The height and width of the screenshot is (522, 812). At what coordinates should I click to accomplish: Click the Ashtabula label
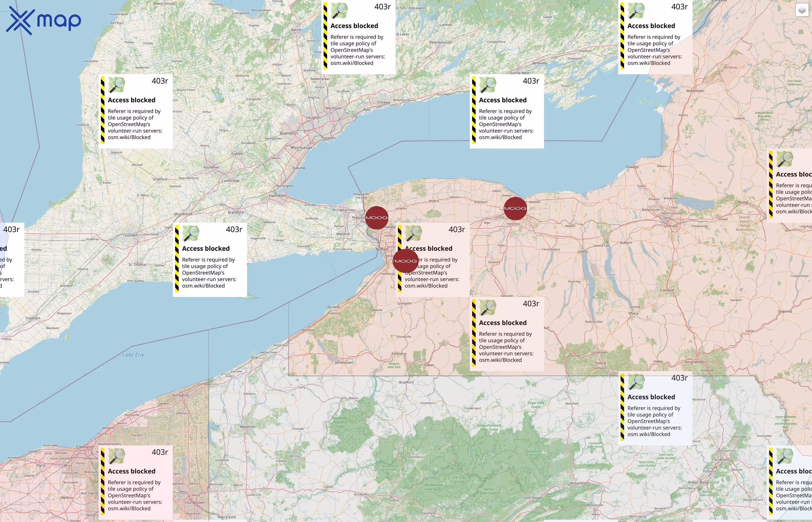(181, 395)
